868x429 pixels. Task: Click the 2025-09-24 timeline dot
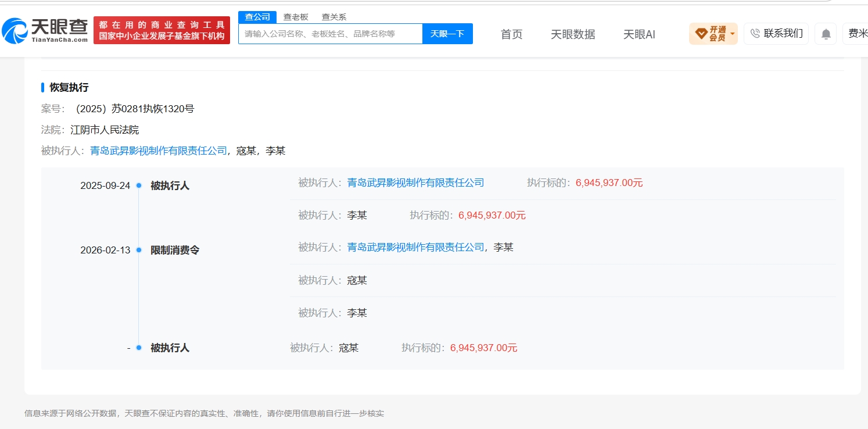pyautogui.click(x=139, y=186)
